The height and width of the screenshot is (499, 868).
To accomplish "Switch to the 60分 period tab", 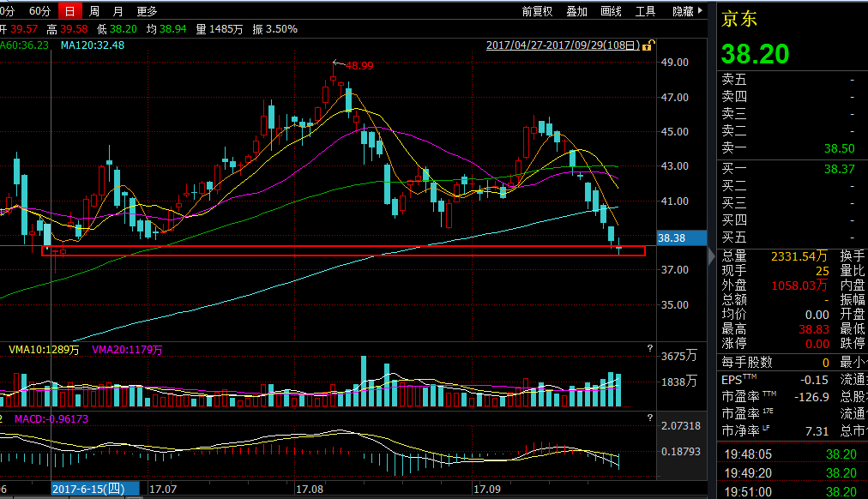I will [39, 11].
